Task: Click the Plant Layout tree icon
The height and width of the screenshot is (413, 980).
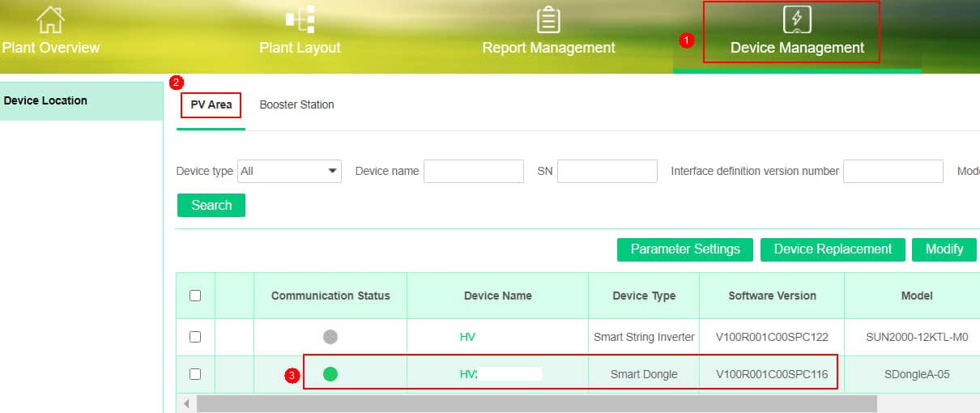Action: 300,19
